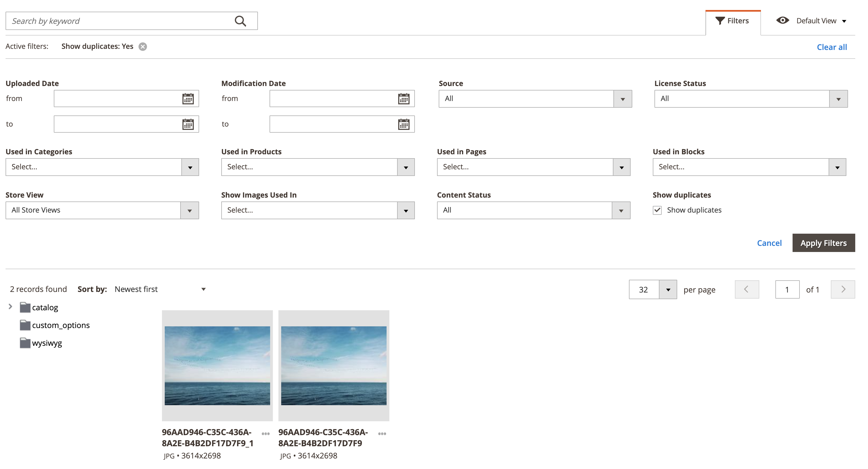
Task: Select the second 96AAD946...D7F9 image thumbnail
Action: click(334, 366)
